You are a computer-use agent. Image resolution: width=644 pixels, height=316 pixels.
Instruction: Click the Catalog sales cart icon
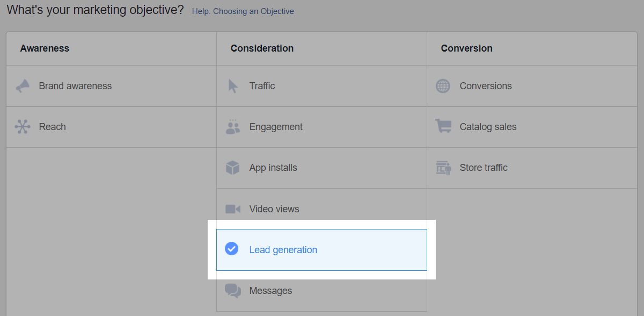coord(443,127)
